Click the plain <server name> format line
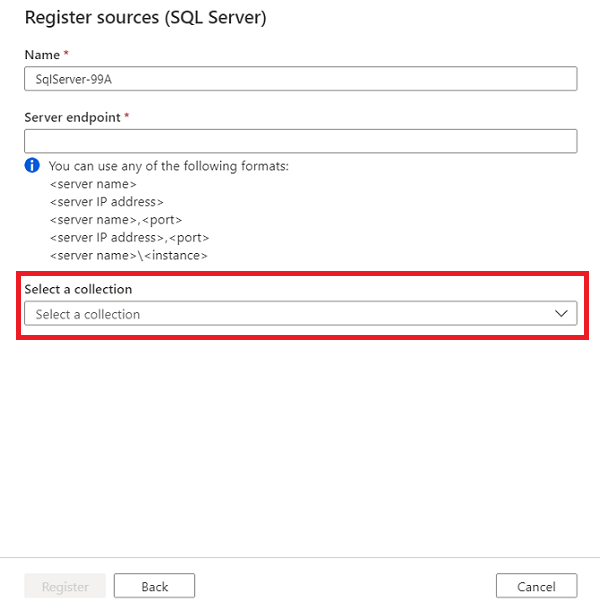Image resolution: width=600 pixels, height=610 pixels. (x=92, y=184)
